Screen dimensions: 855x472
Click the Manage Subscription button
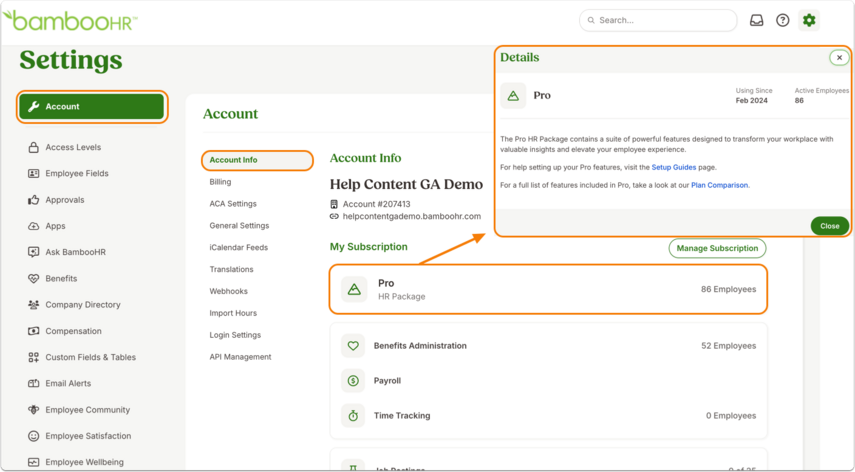pyautogui.click(x=717, y=249)
